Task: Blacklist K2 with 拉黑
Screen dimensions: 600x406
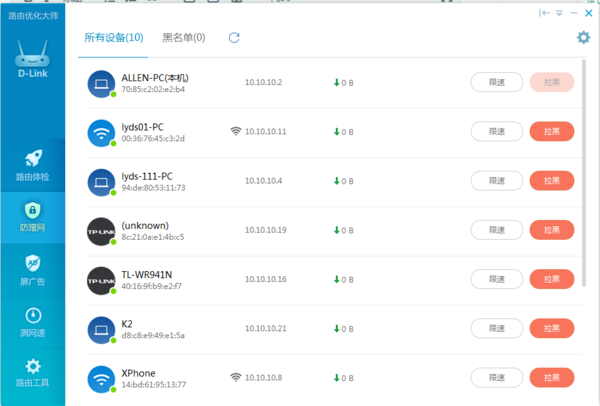Action: point(552,328)
